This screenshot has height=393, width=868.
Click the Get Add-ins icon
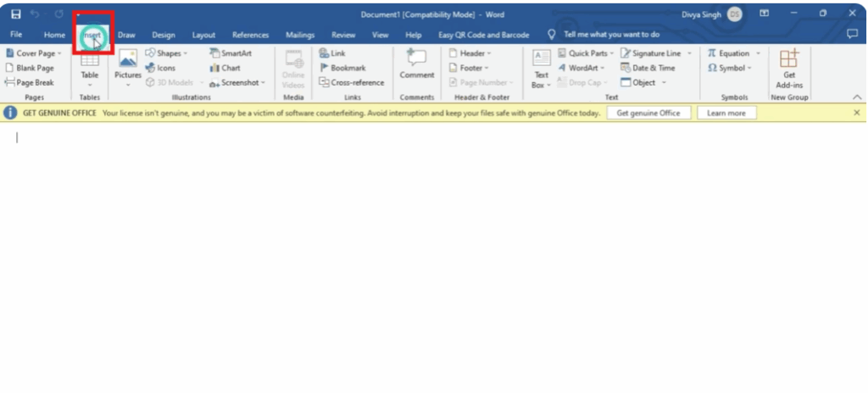pyautogui.click(x=789, y=65)
